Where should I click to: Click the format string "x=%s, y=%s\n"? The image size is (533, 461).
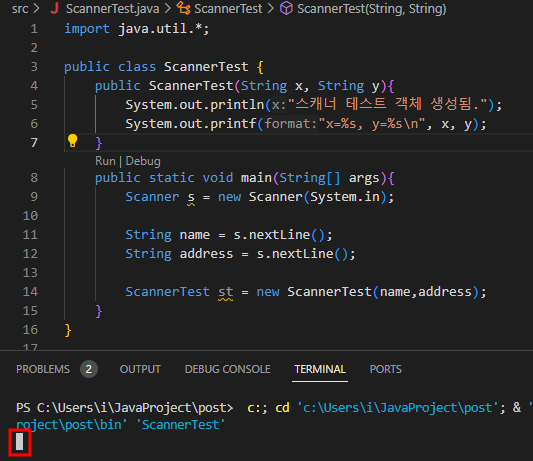372,124
